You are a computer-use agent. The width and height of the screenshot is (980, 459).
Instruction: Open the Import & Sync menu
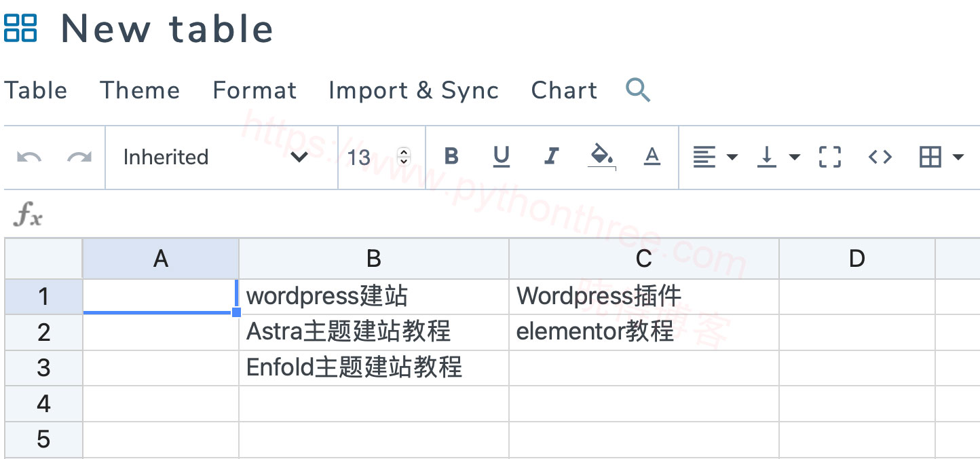[x=413, y=90]
